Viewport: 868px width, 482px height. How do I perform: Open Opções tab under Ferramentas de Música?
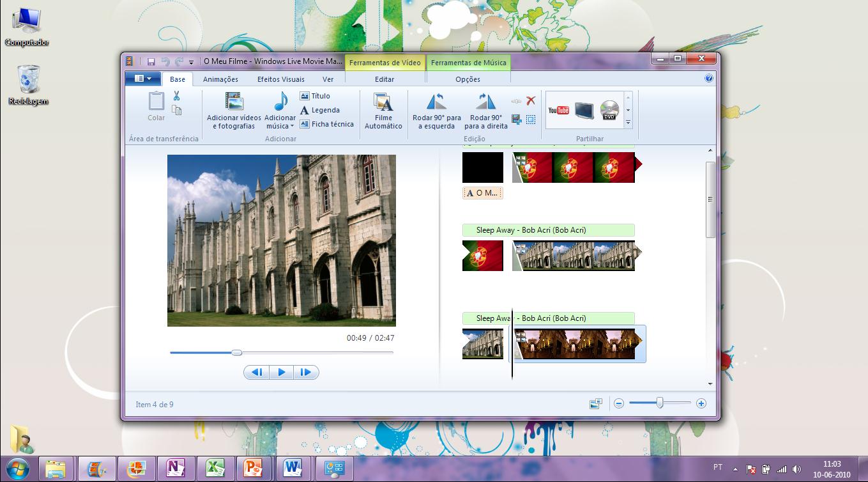coord(468,79)
